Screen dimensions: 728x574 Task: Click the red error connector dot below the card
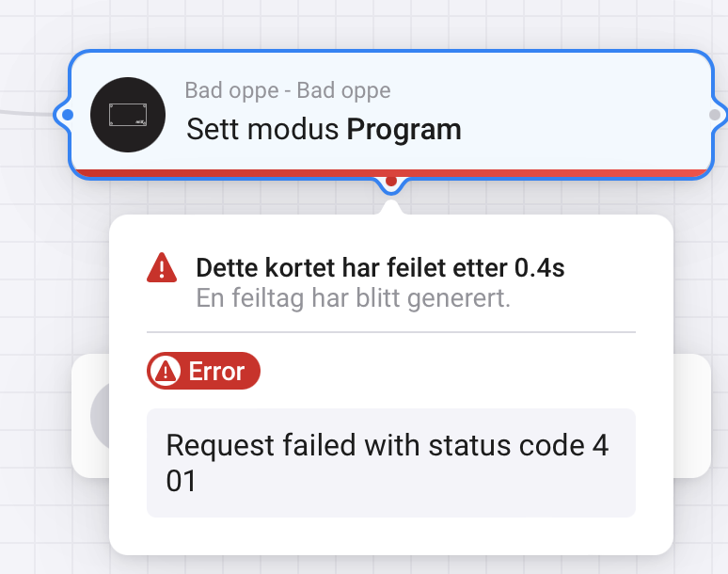point(391,181)
